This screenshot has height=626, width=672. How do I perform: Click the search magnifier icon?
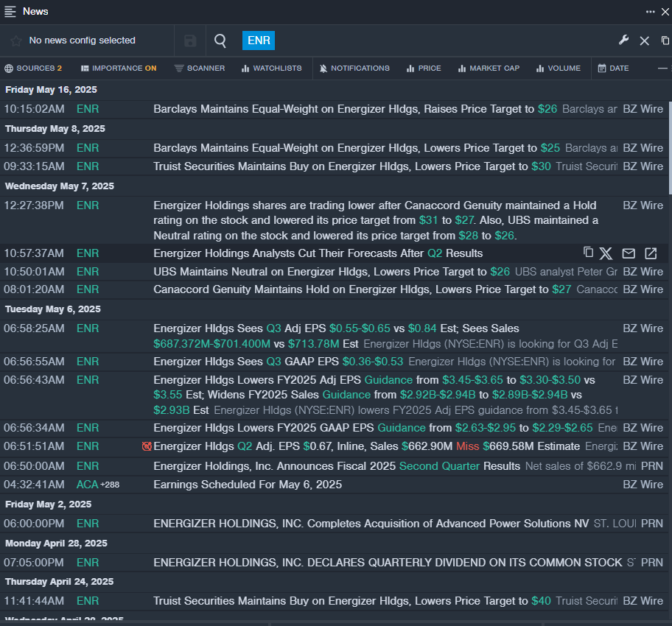220,41
